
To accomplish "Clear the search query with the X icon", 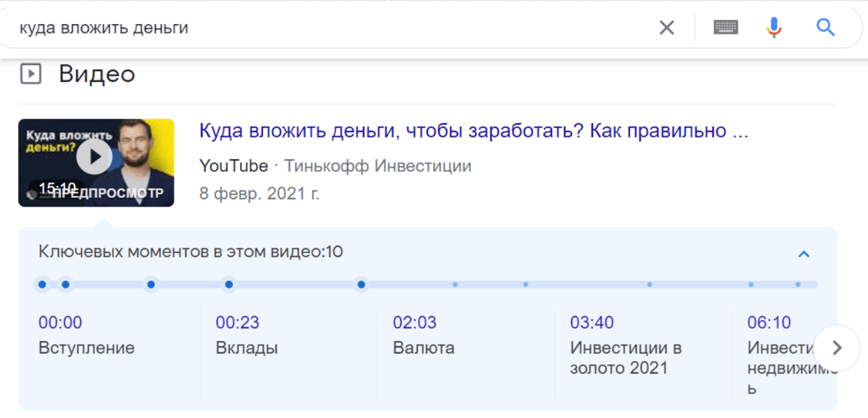I will (666, 28).
